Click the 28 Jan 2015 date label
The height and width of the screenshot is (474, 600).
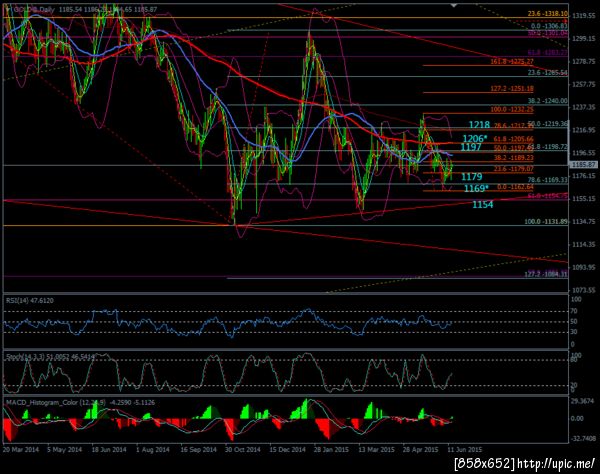(x=331, y=450)
